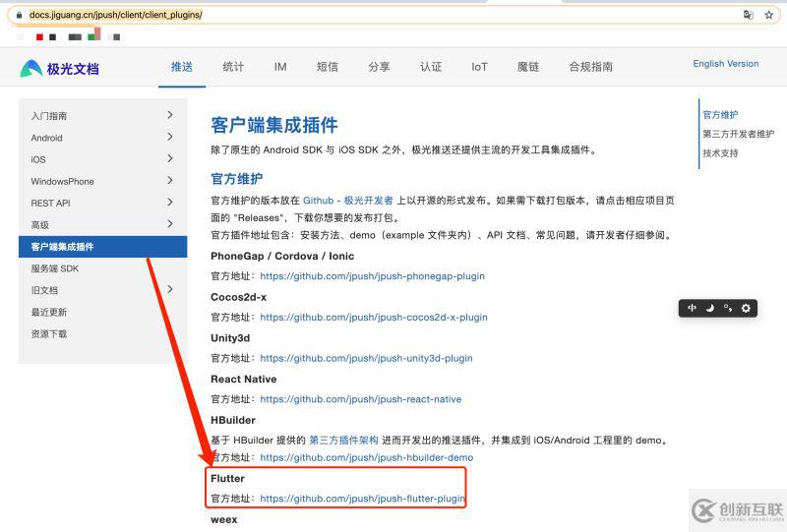Open 资源下载 in the sidebar
This screenshot has width=787, height=532.
[x=48, y=333]
